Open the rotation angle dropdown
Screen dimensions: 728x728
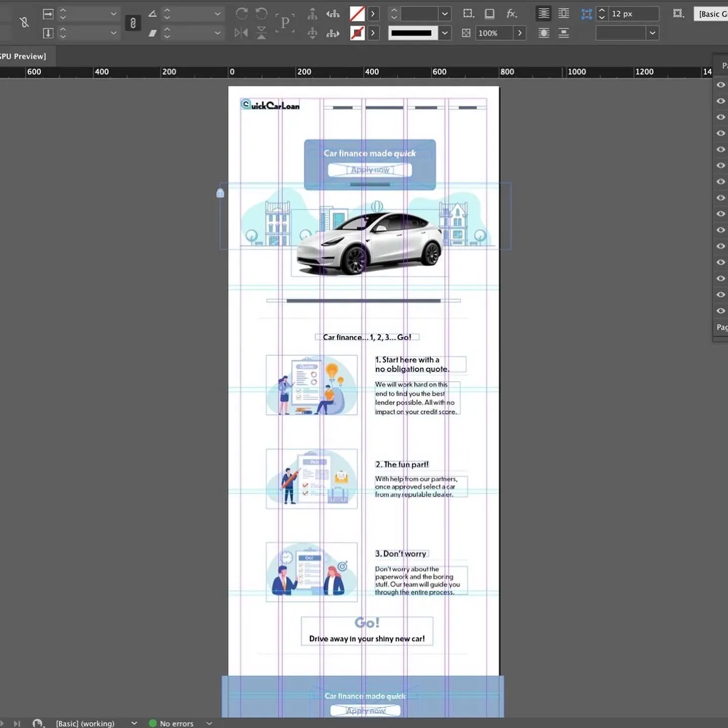point(217,14)
